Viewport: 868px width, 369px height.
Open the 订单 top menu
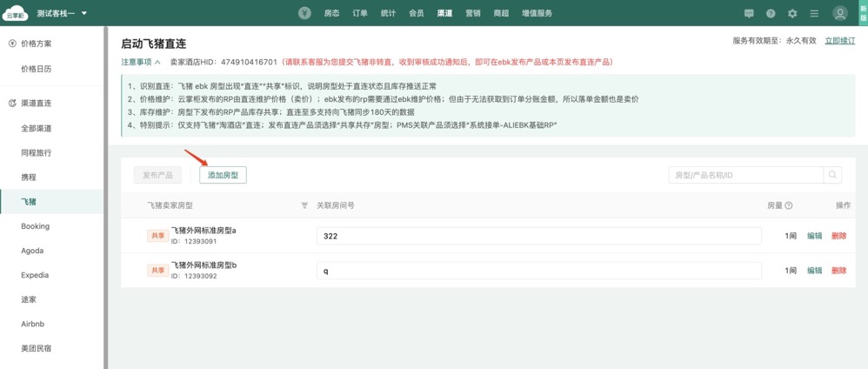(x=360, y=14)
